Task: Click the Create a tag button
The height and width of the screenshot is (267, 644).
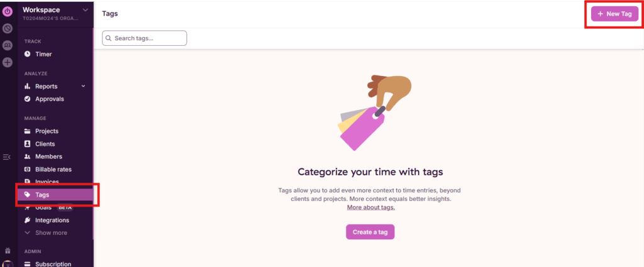Action: (370, 232)
